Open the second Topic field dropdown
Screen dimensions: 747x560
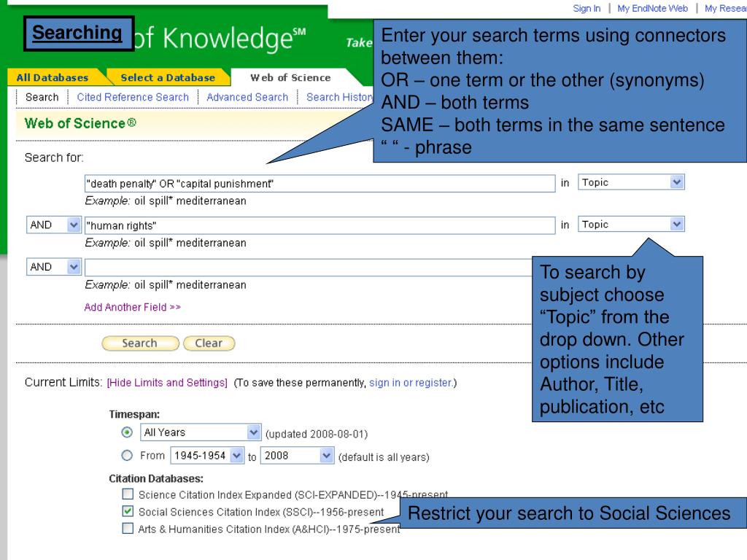click(631, 225)
